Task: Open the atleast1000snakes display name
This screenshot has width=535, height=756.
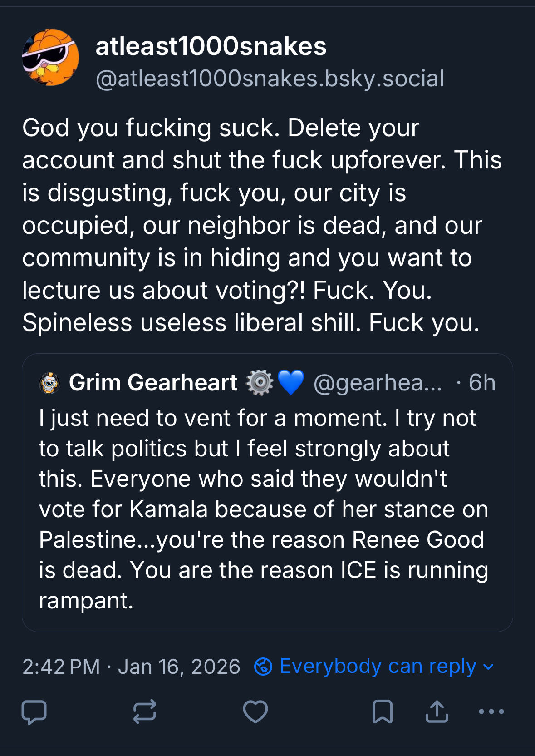Action: pyautogui.click(x=211, y=46)
